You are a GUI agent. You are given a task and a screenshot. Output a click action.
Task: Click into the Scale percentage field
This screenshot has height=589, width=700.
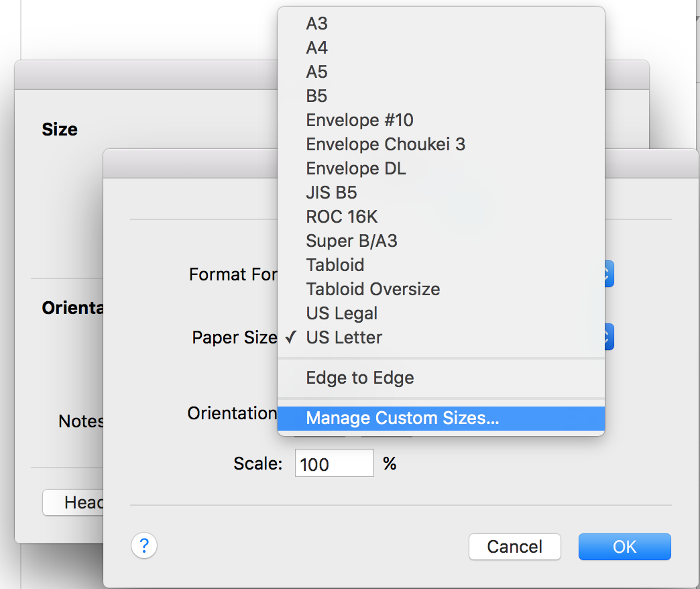[x=334, y=463]
